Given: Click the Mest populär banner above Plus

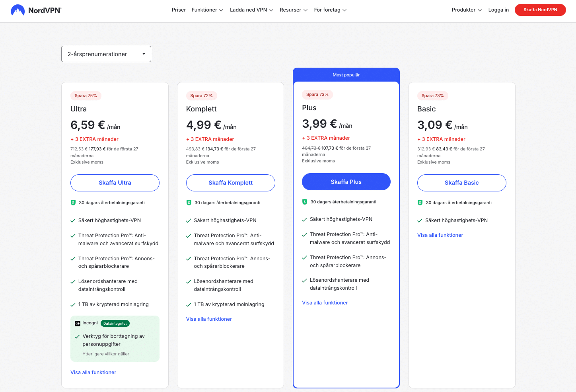Looking at the screenshot, I should [346, 75].
